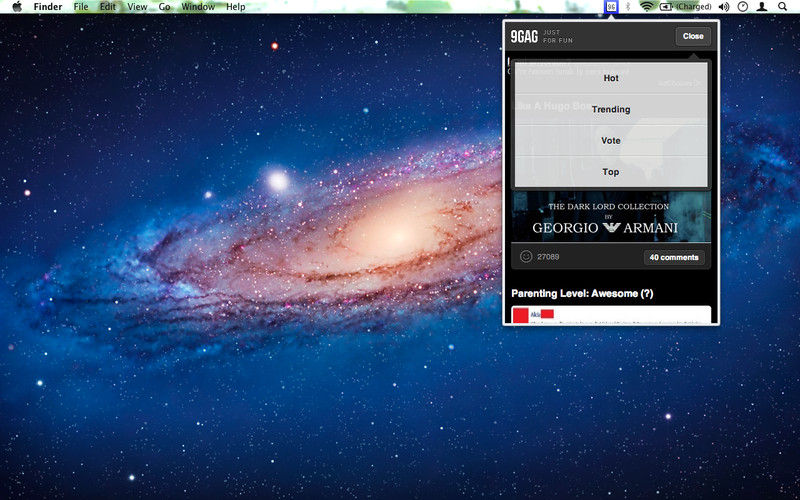Screen dimensions: 800x500
Task: Click the Time Machine clock icon
Action: pos(743,7)
